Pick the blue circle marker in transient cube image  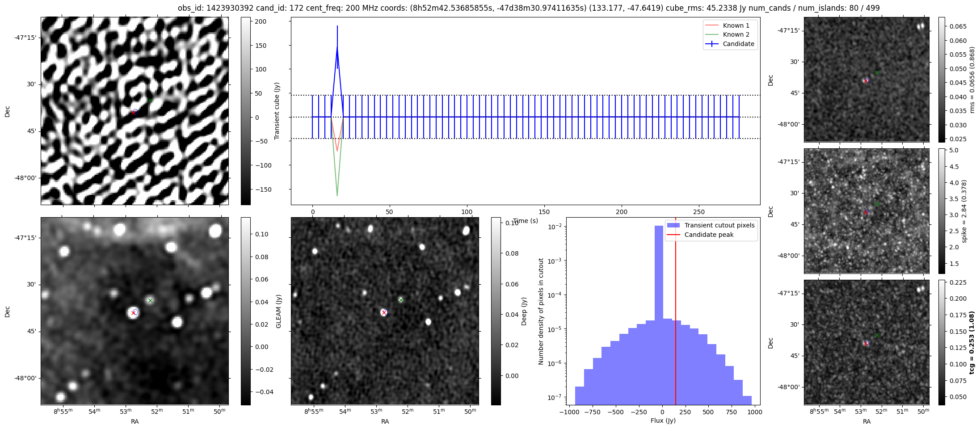pyautogui.click(x=135, y=111)
